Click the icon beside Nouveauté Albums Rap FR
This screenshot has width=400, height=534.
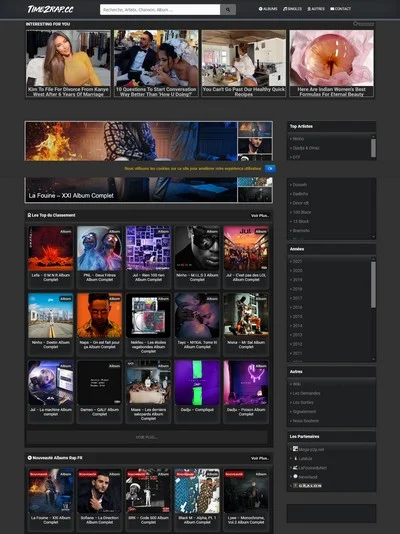[x=30, y=458]
